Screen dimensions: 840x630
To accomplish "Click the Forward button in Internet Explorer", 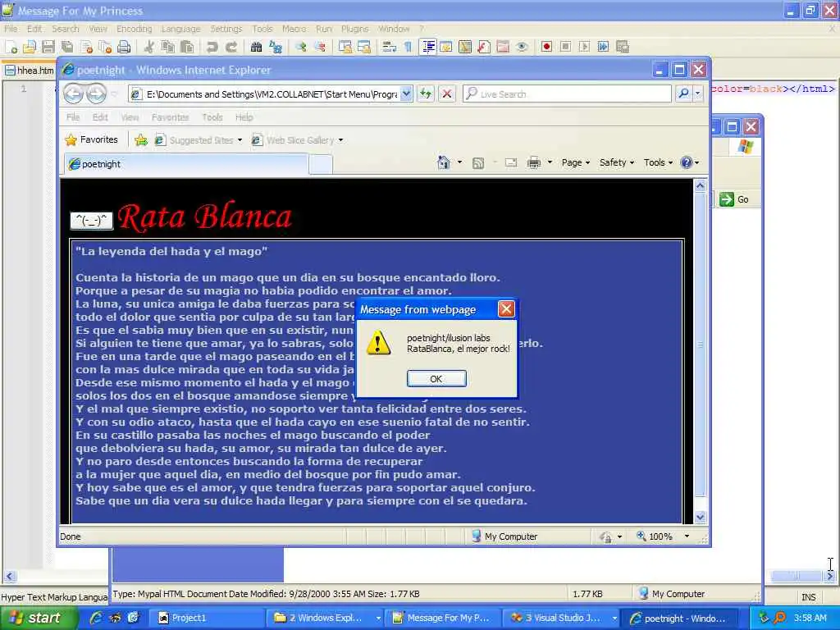I will pos(97,94).
